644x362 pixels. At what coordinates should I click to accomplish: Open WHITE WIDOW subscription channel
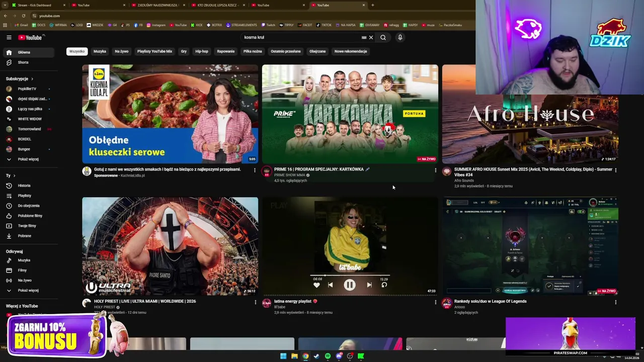[30, 119]
